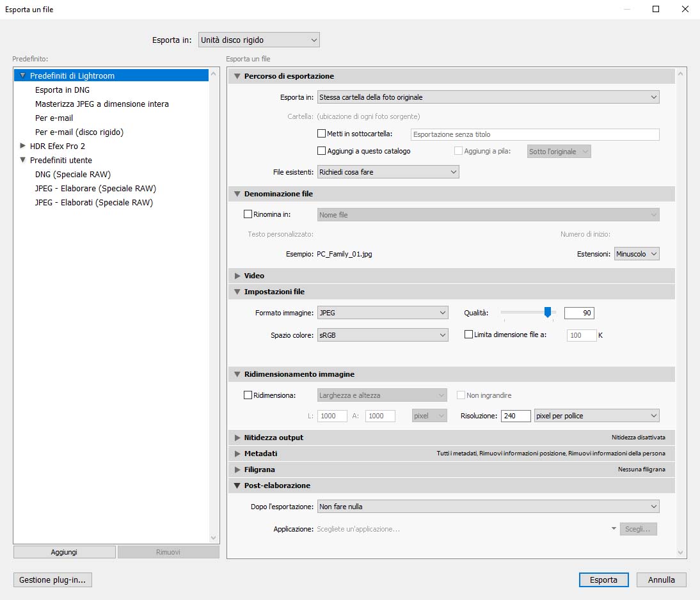Click the Qualità slider handle
The width and height of the screenshot is (700, 600).
[x=547, y=312]
